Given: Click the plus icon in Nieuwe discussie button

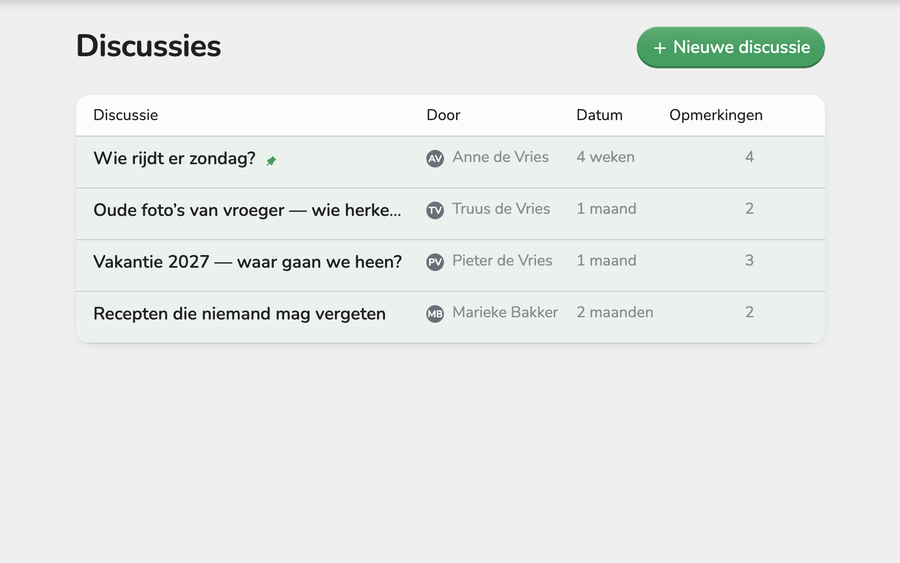Looking at the screenshot, I should tap(660, 48).
